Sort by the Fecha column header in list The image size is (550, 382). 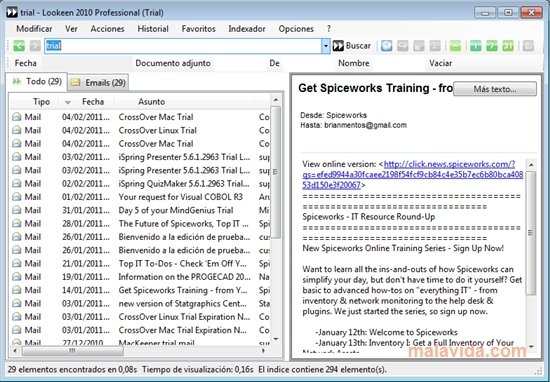click(93, 102)
